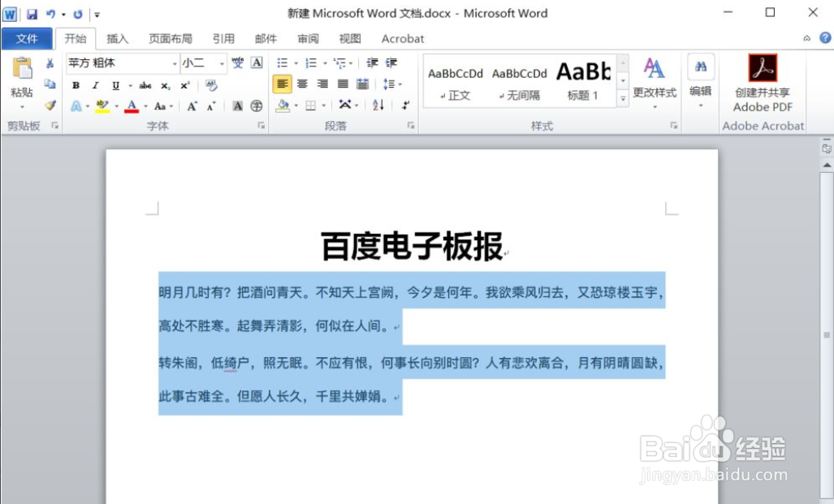This screenshot has height=504, width=834.
Task: Click the vertical scrollbar up arrow
Action: click(x=827, y=165)
